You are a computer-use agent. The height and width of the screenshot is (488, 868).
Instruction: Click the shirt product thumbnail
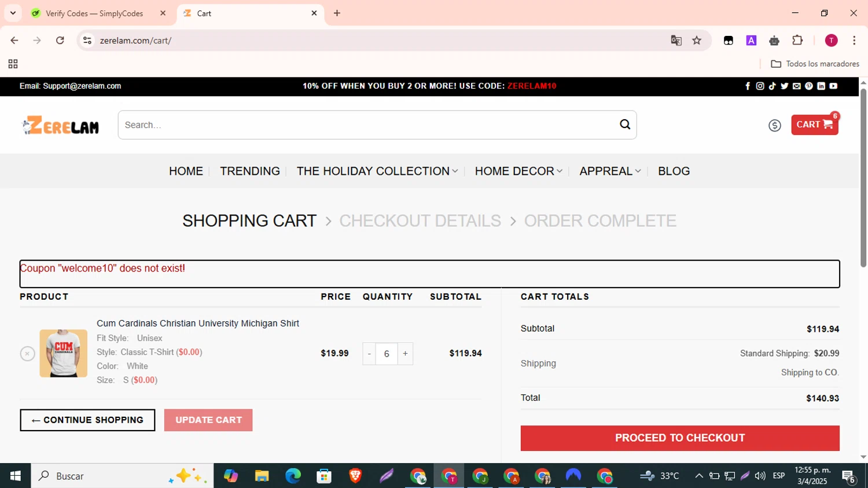point(64,354)
